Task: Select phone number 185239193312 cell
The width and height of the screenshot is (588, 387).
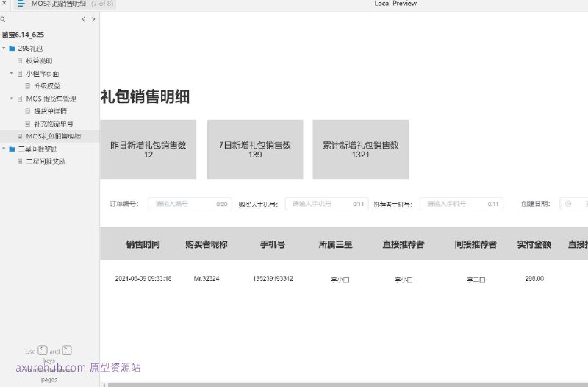Action: (x=273, y=279)
